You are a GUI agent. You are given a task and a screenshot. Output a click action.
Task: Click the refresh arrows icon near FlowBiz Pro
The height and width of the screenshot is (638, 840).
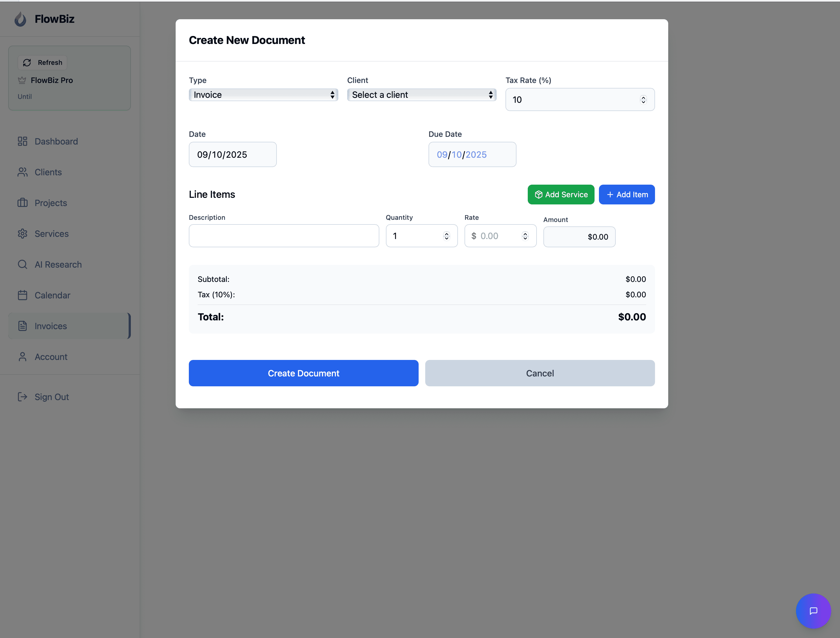click(x=27, y=62)
